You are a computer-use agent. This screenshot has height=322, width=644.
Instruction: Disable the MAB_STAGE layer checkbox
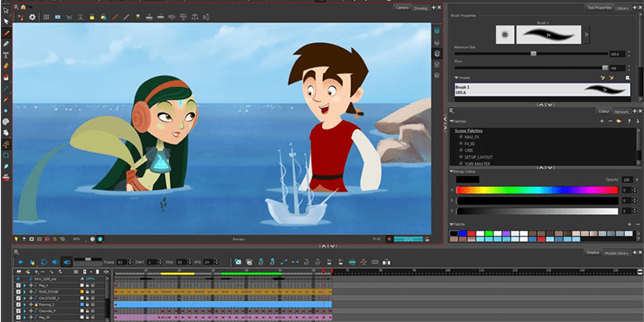coord(19,291)
